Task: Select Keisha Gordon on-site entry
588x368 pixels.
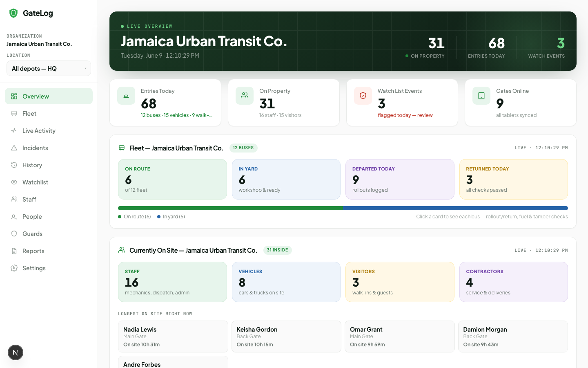Action: pyautogui.click(x=286, y=337)
